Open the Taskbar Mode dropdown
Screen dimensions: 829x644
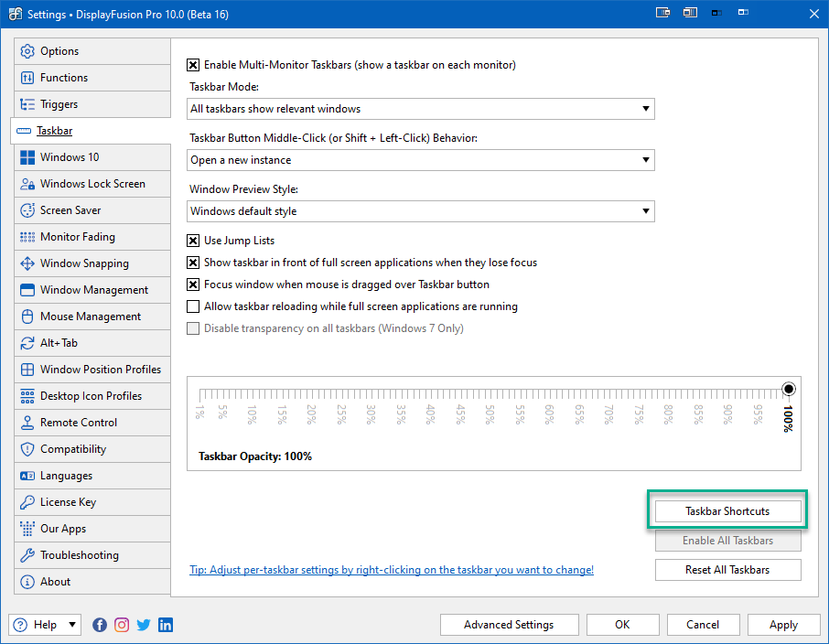click(x=420, y=109)
